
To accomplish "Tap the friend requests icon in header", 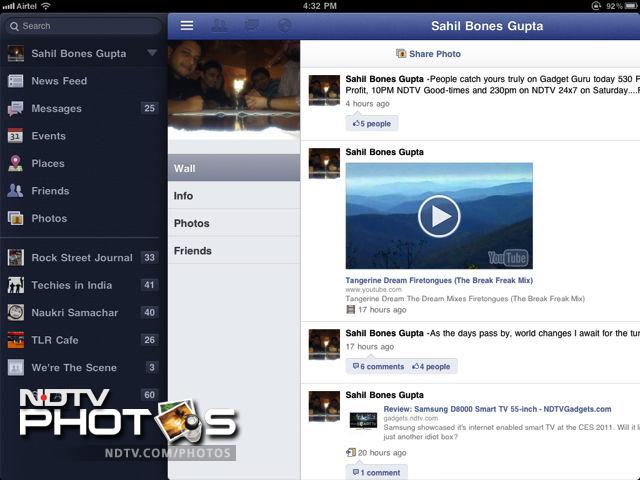I will 220,25.
